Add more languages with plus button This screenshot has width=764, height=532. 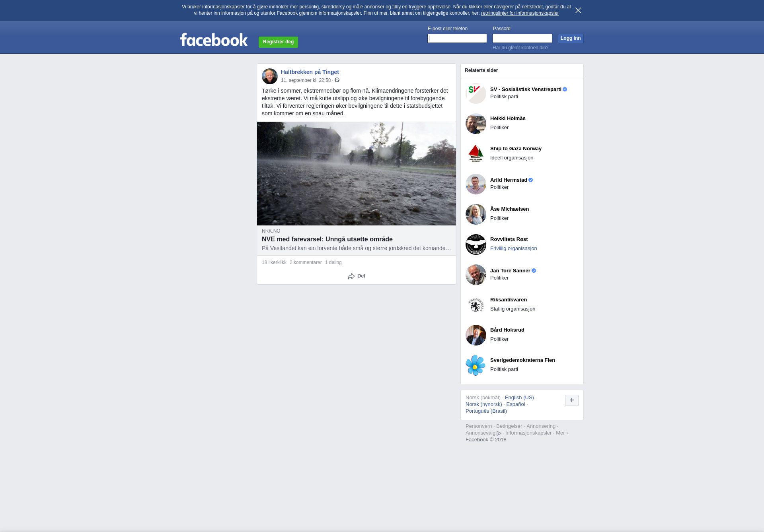pyautogui.click(x=572, y=400)
